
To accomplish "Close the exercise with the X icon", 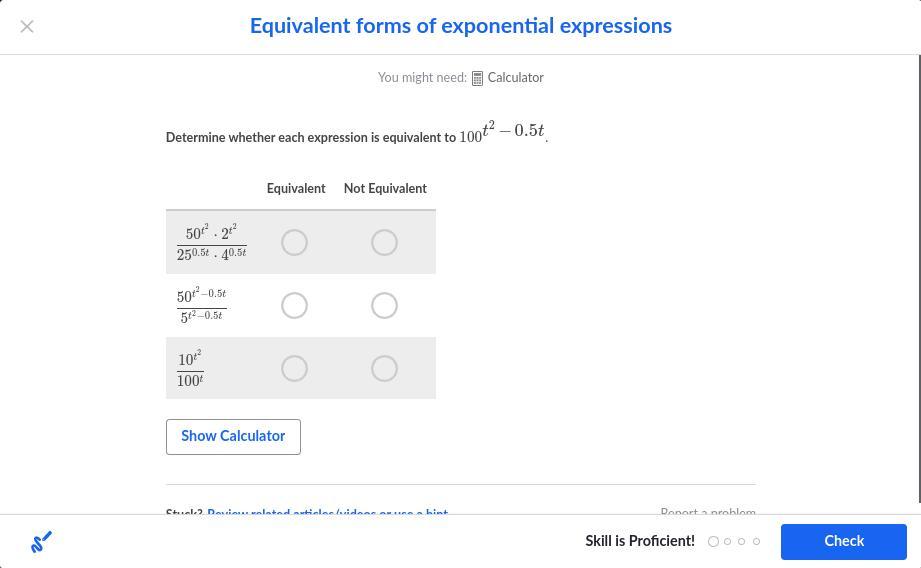I will coord(27,27).
